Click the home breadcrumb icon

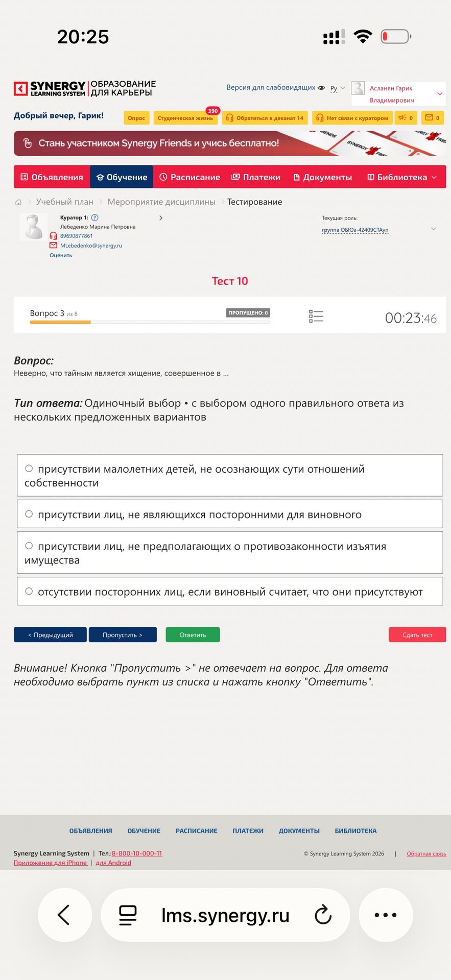[x=18, y=202]
